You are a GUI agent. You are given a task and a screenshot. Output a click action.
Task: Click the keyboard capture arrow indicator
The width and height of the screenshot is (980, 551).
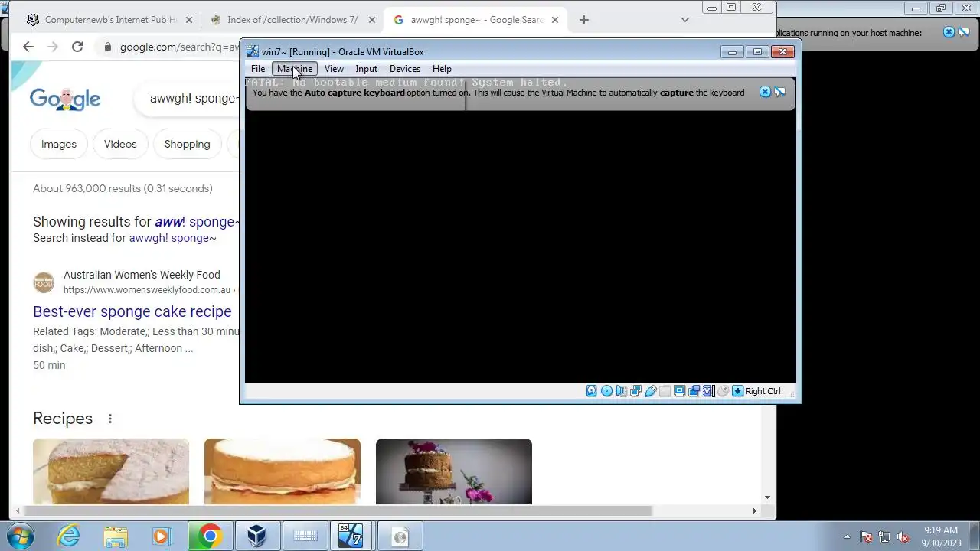(737, 391)
